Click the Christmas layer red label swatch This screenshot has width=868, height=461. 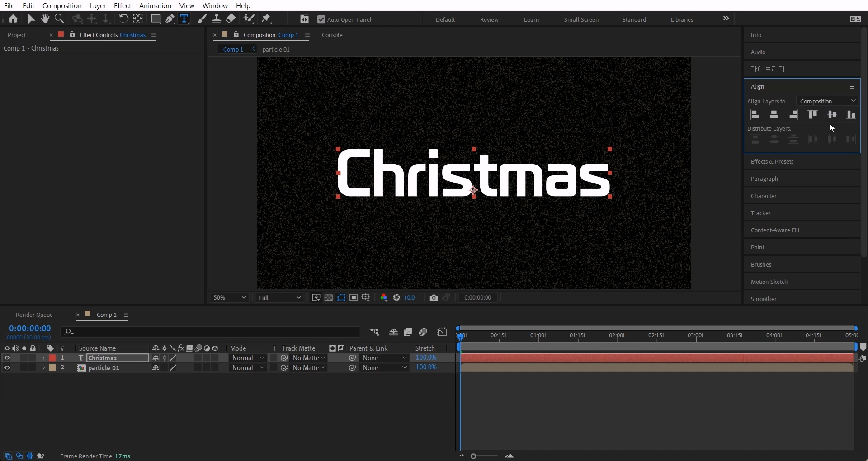coord(52,358)
